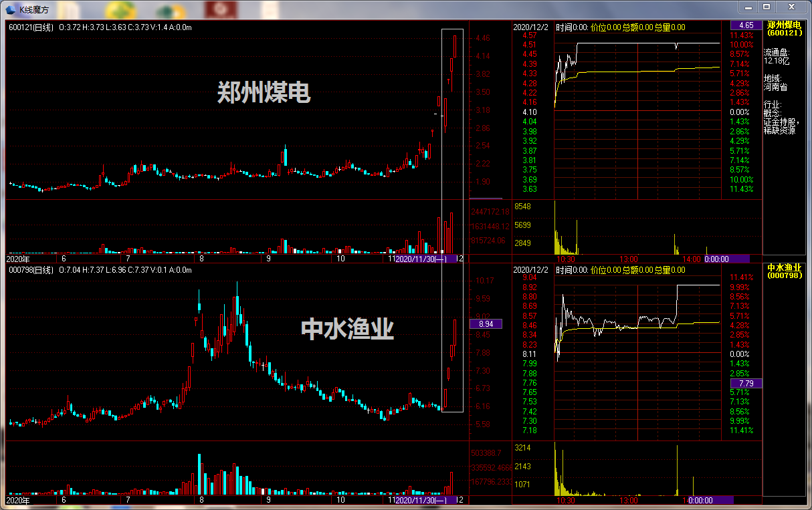Click the 3.63 bottom price on the 郑州煤电 intraday axis
This screenshot has height=510, width=812.
529,189
